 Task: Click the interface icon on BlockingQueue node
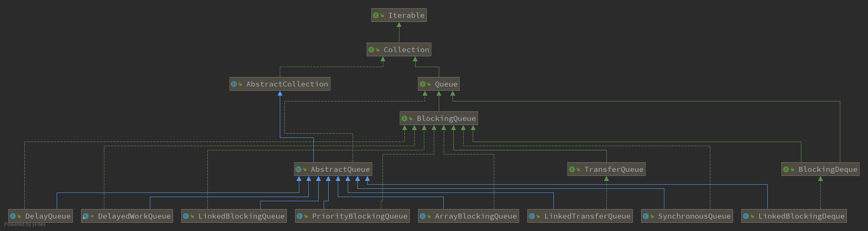point(404,118)
